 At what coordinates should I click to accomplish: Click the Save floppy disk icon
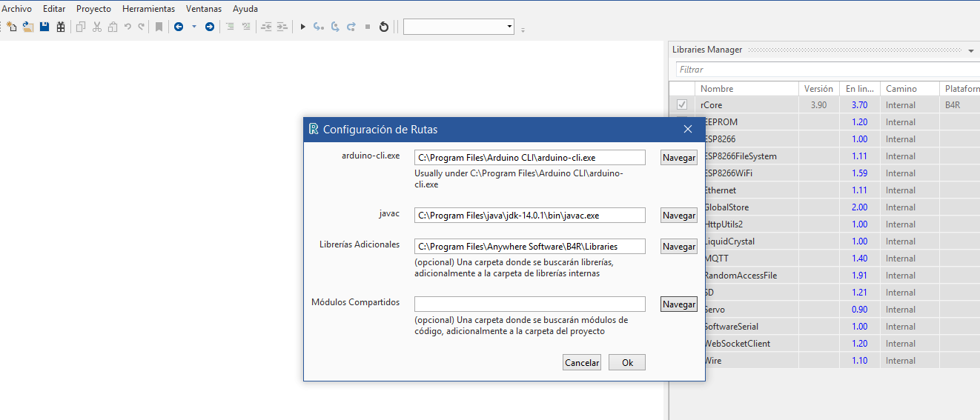coord(44,27)
